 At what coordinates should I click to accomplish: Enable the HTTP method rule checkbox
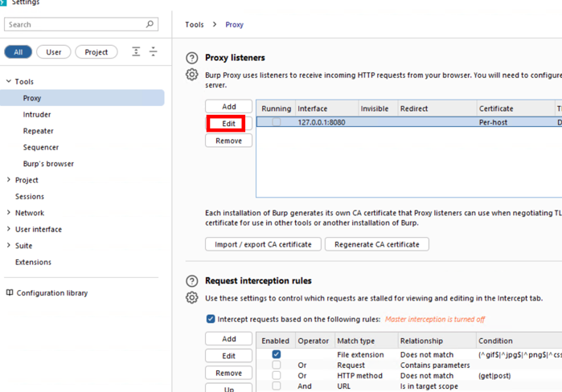point(277,375)
